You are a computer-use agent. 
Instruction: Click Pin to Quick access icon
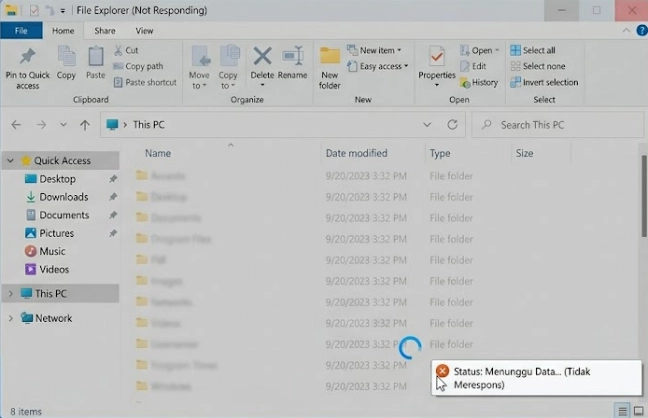(x=28, y=57)
